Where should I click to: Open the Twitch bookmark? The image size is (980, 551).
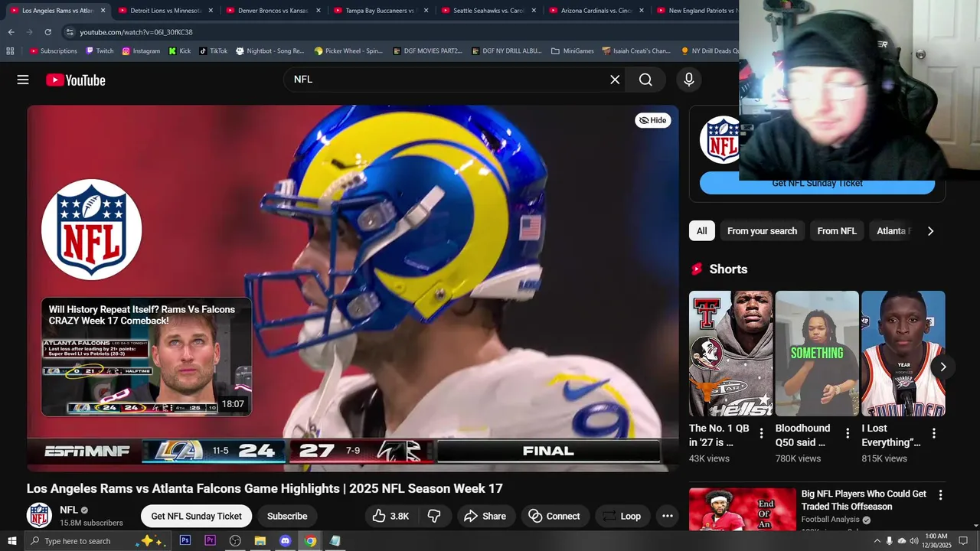click(100, 51)
